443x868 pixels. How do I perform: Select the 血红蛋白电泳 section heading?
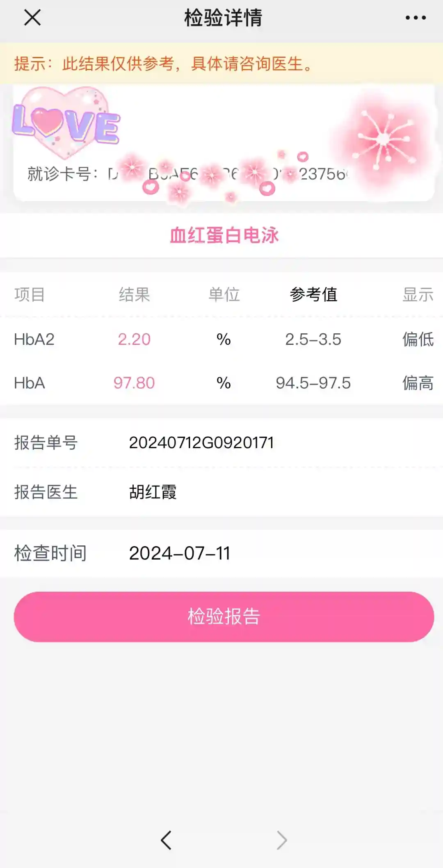click(x=224, y=235)
